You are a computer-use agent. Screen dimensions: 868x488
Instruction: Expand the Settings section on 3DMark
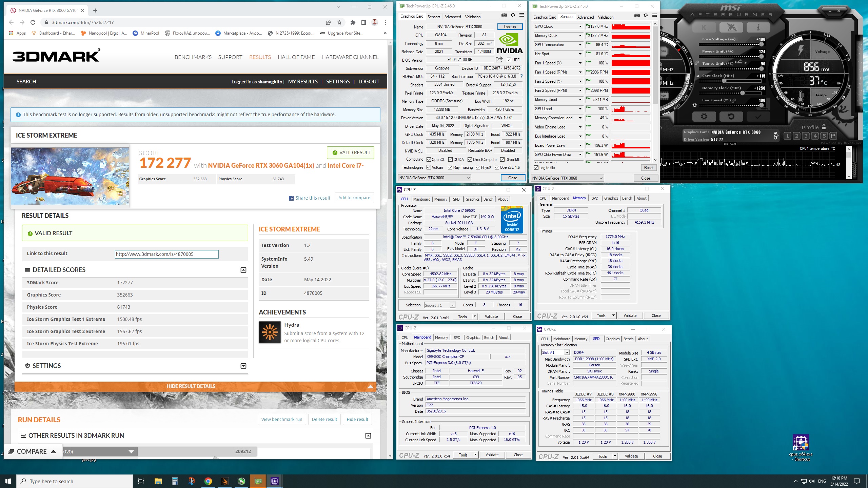(243, 366)
